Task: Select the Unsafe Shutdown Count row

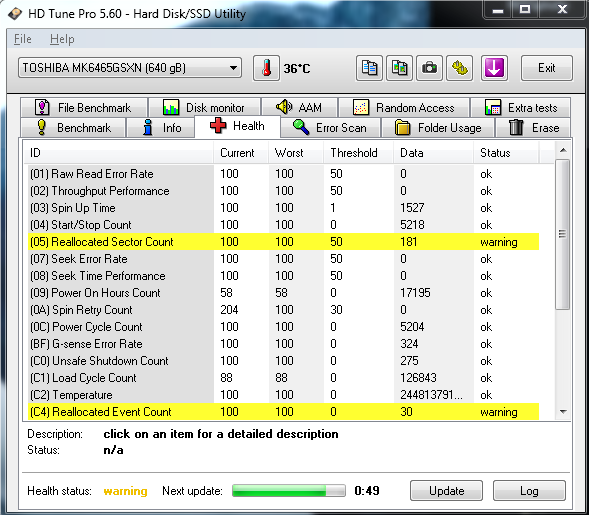Action: (284, 361)
